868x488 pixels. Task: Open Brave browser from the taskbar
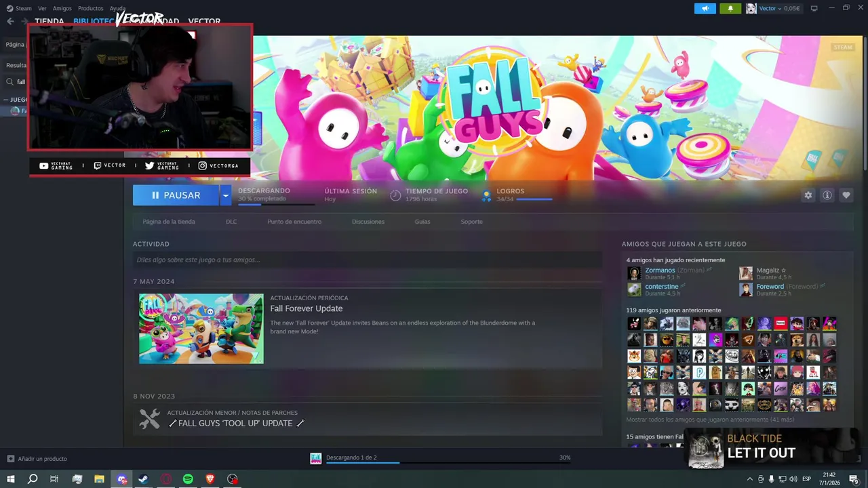point(210,479)
